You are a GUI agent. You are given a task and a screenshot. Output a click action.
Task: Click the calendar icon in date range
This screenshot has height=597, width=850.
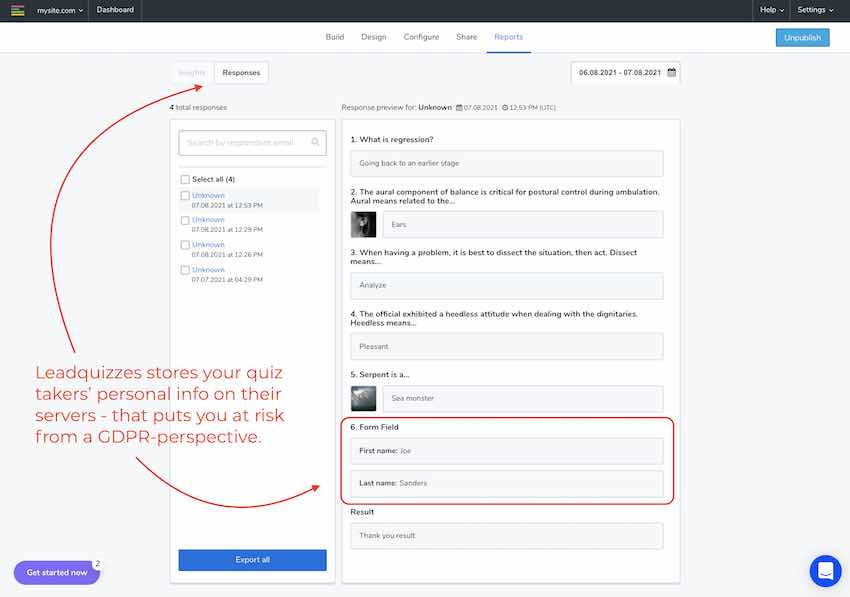point(671,72)
